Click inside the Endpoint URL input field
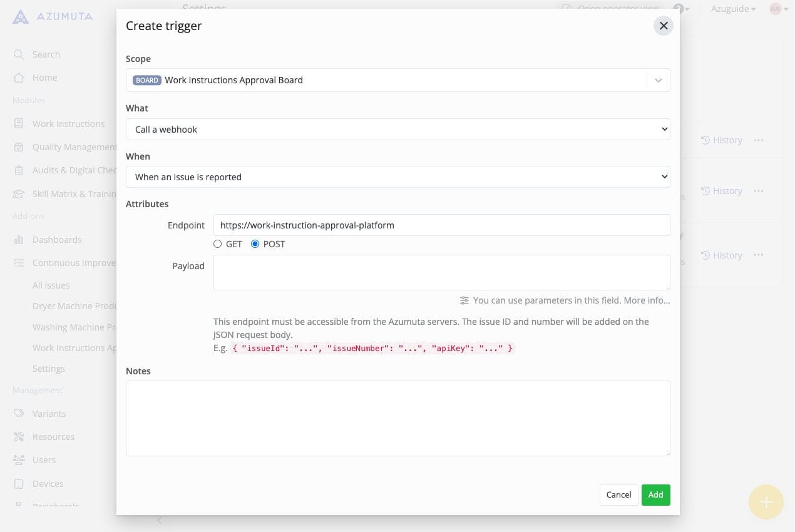This screenshot has height=532, width=795. pyautogui.click(x=441, y=225)
